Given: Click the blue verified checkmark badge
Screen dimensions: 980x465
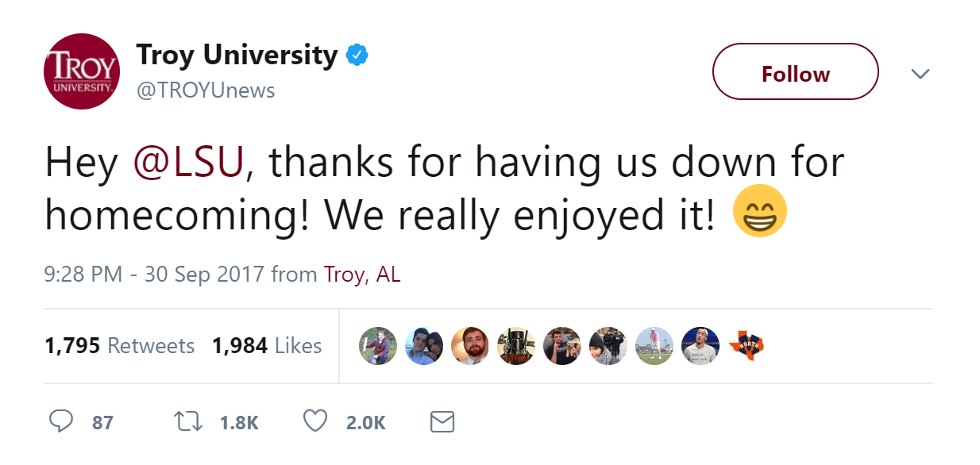Looking at the screenshot, I should pyautogui.click(x=357, y=56).
